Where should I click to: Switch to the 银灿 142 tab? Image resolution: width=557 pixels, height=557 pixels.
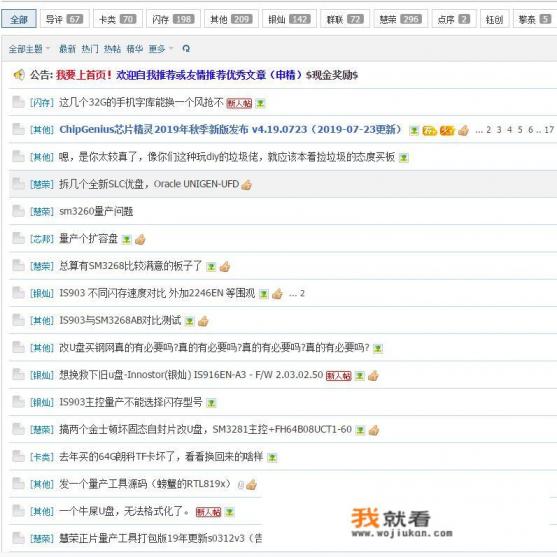(x=289, y=19)
